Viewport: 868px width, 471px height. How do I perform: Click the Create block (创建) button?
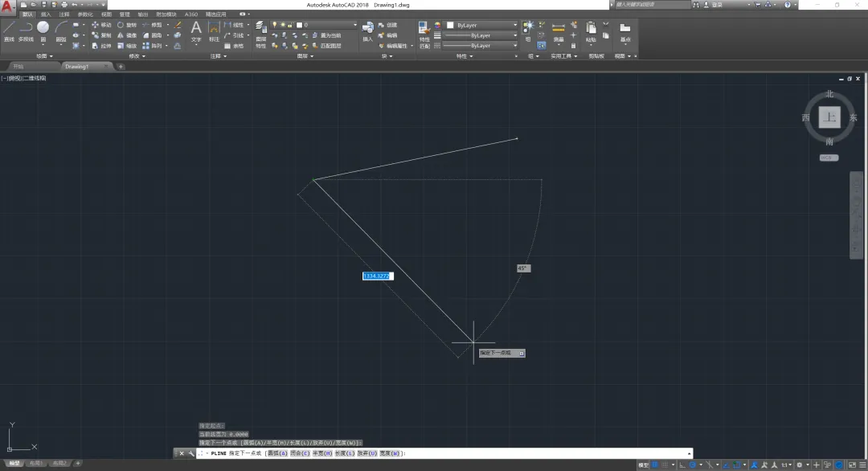(387, 25)
